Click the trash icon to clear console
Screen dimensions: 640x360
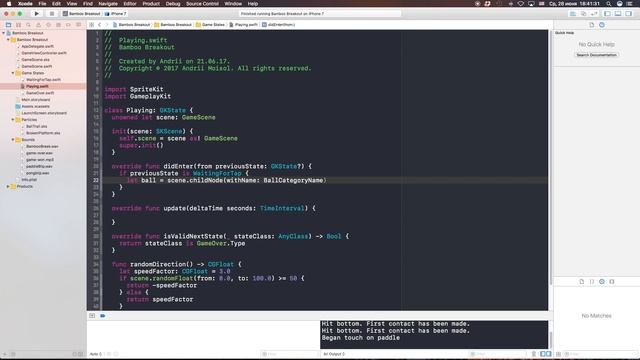[x=533, y=354]
